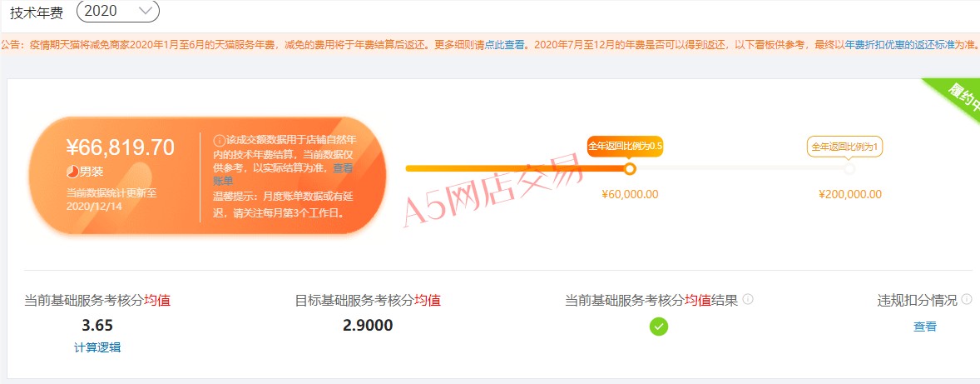
Task: Click the 技术年费 label
Action: [37, 12]
